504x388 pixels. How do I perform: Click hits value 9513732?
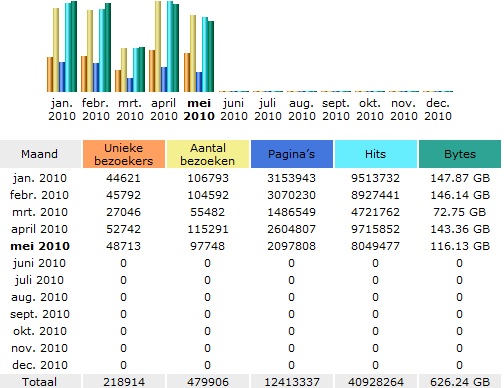tap(376, 178)
